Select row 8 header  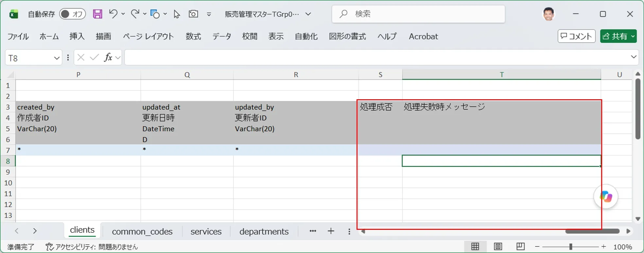click(8, 161)
